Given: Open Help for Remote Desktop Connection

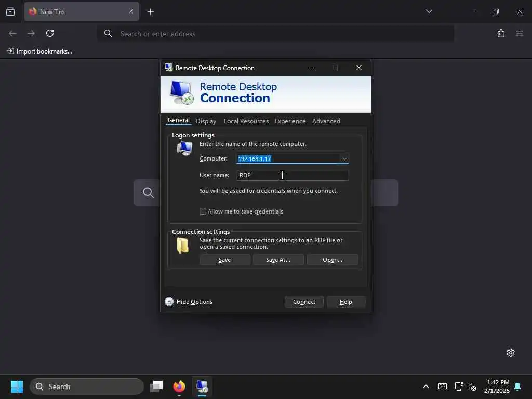Looking at the screenshot, I should pos(345,302).
